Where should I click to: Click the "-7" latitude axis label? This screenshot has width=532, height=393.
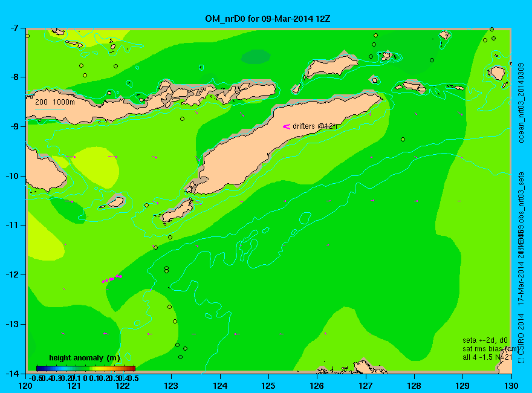15,28
